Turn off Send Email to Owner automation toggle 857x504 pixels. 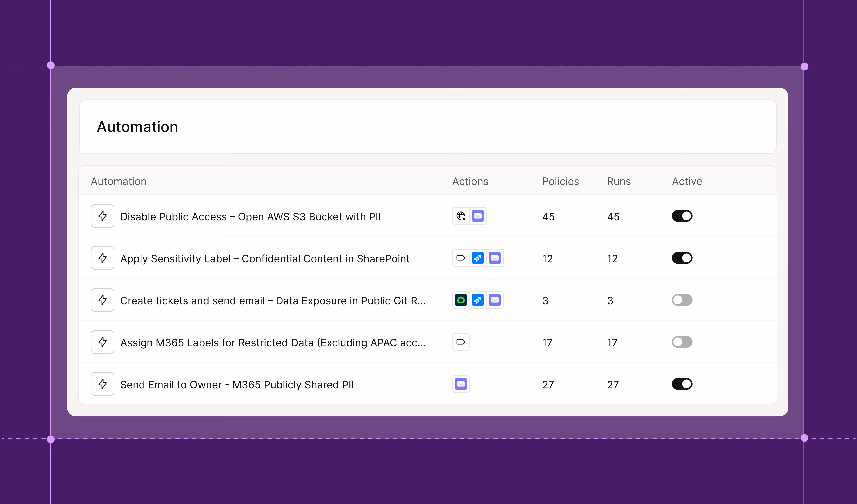click(x=682, y=384)
